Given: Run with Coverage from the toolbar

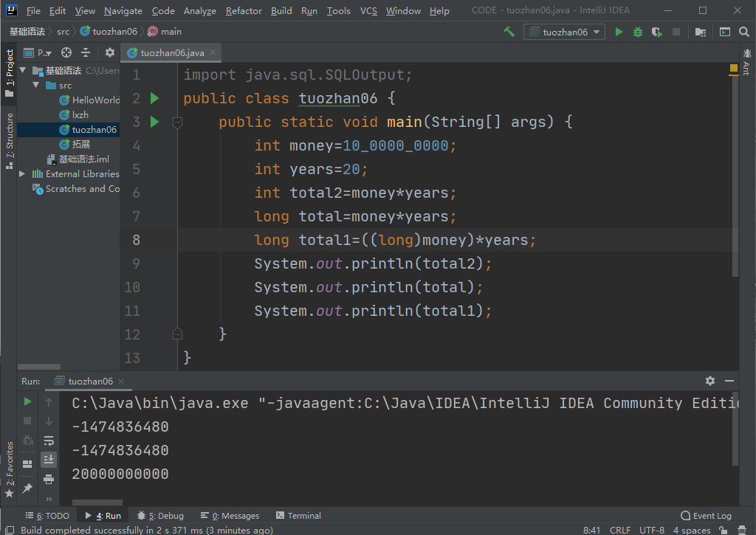Looking at the screenshot, I should click(x=656, y=32).
